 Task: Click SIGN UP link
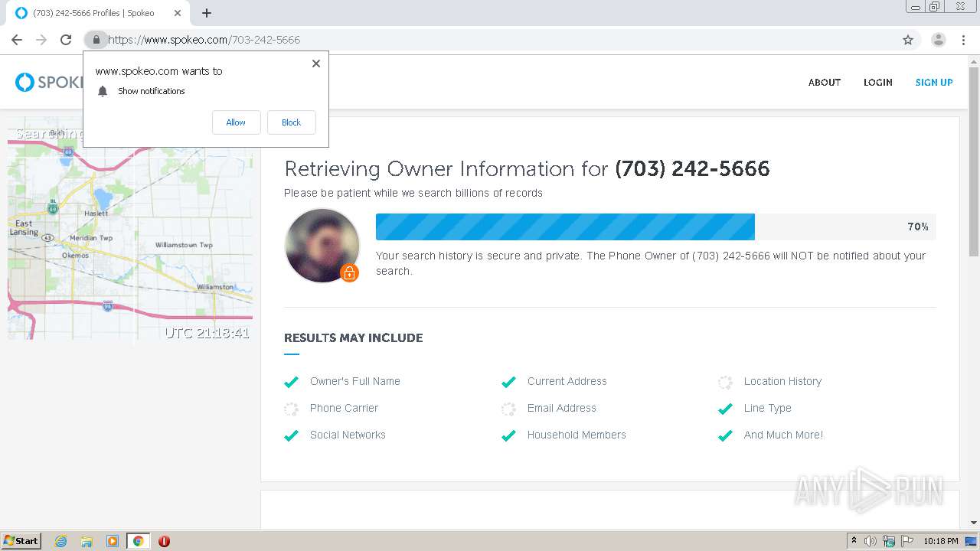coord(934,83)
